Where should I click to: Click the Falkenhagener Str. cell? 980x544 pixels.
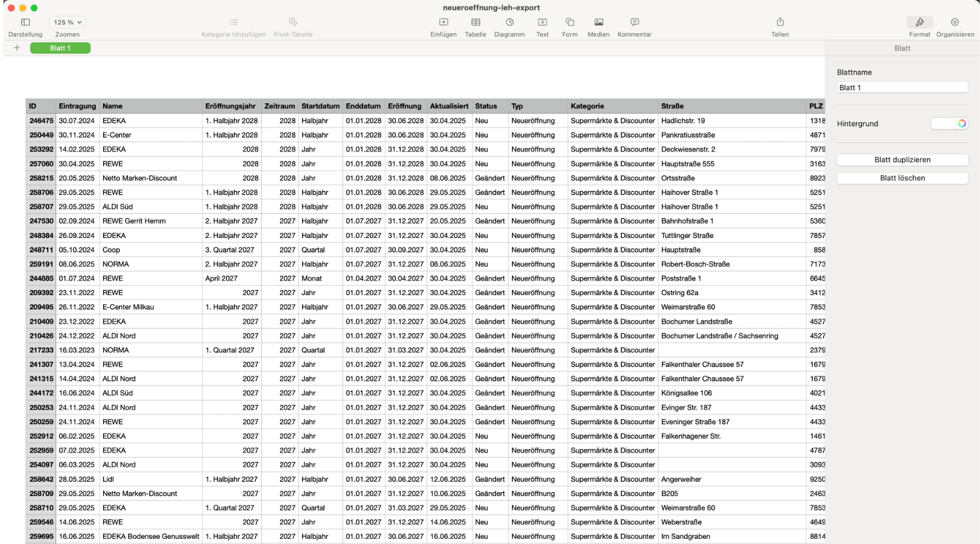(x=732, y=436)
